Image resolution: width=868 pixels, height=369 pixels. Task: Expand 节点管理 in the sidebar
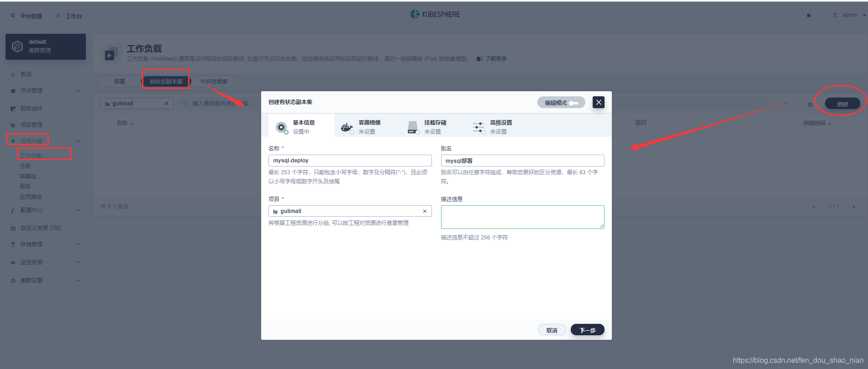coord(46,91)
